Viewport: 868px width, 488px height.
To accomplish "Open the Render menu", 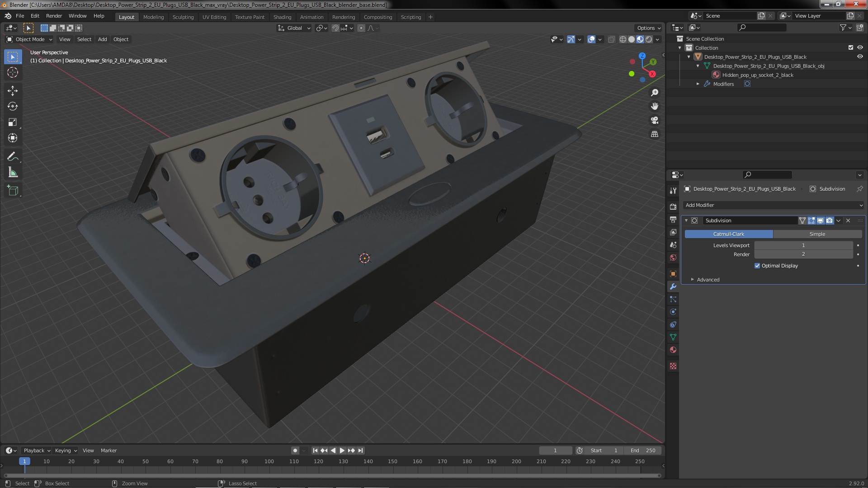I will tap(54, 16).
